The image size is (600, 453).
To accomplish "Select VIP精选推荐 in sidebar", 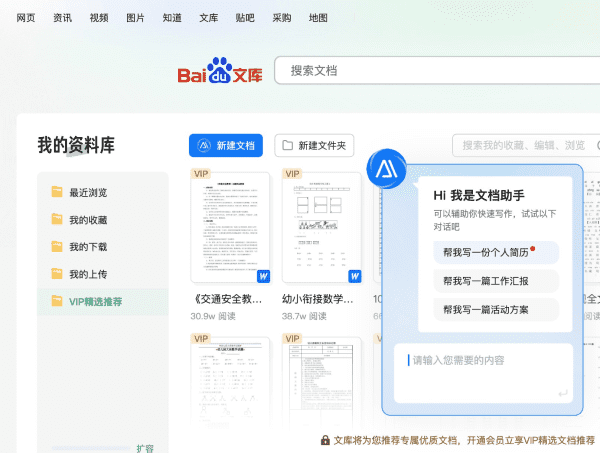I will click(x=95, y=301).
